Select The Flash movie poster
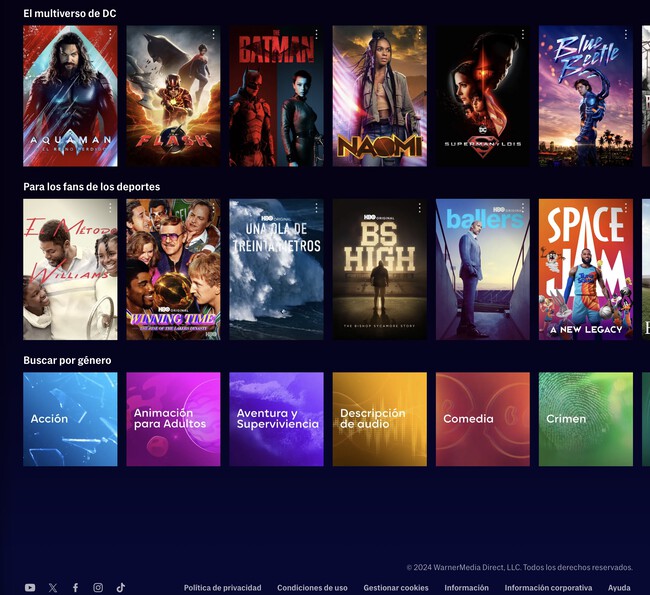 point(173,96)
